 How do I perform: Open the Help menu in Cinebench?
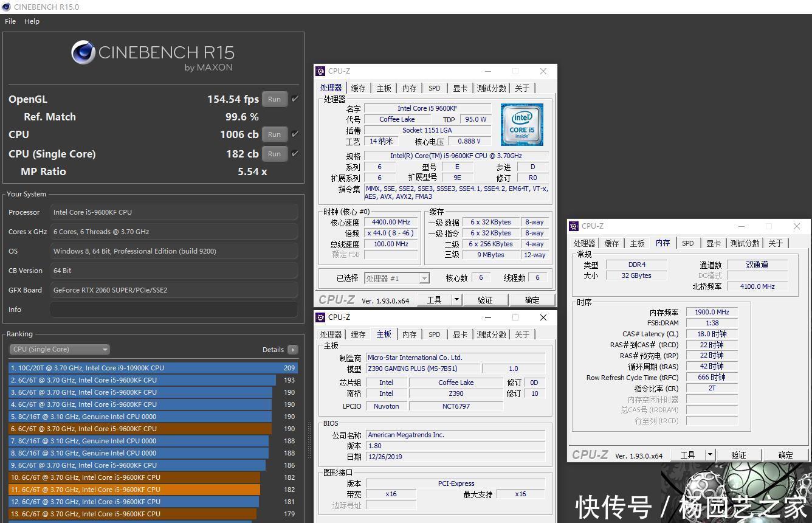[x=32, y=21]
